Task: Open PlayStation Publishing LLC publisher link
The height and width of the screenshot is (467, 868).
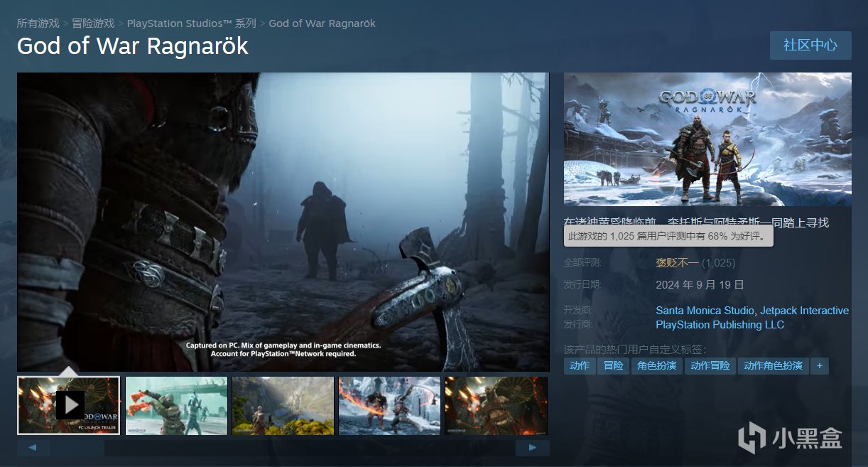Action: click(x=720, y=325)
